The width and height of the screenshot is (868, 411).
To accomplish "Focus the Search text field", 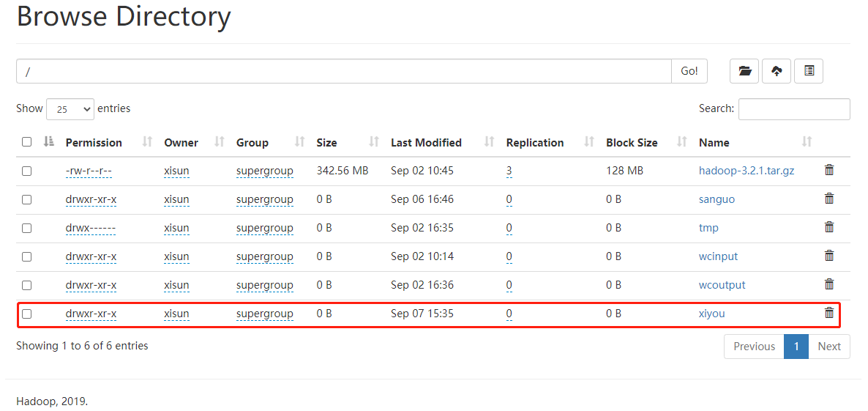I will click(794, 109).
